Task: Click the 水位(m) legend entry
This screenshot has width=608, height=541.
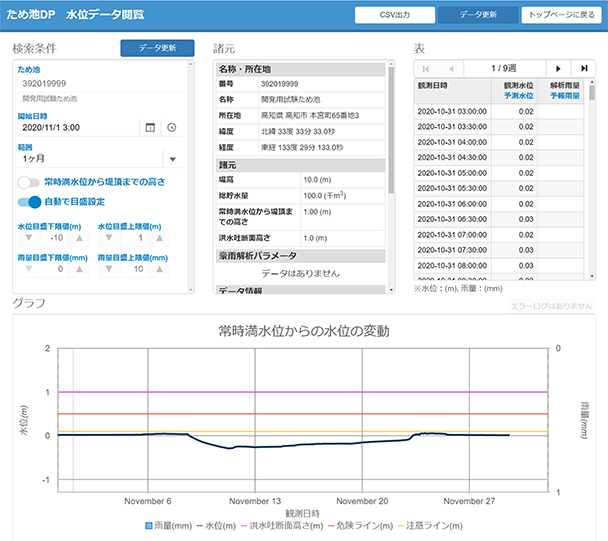Action: (216, 526)
